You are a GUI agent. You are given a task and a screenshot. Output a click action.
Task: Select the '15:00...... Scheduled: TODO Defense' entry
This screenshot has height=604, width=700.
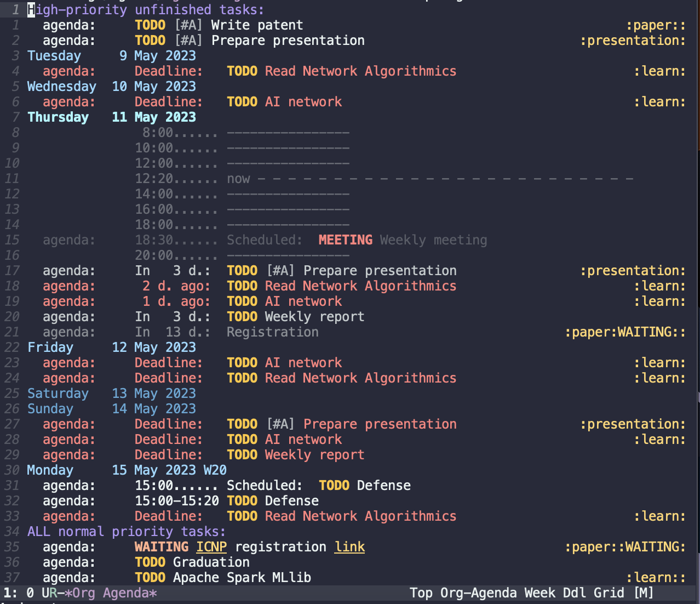point(227,486)
